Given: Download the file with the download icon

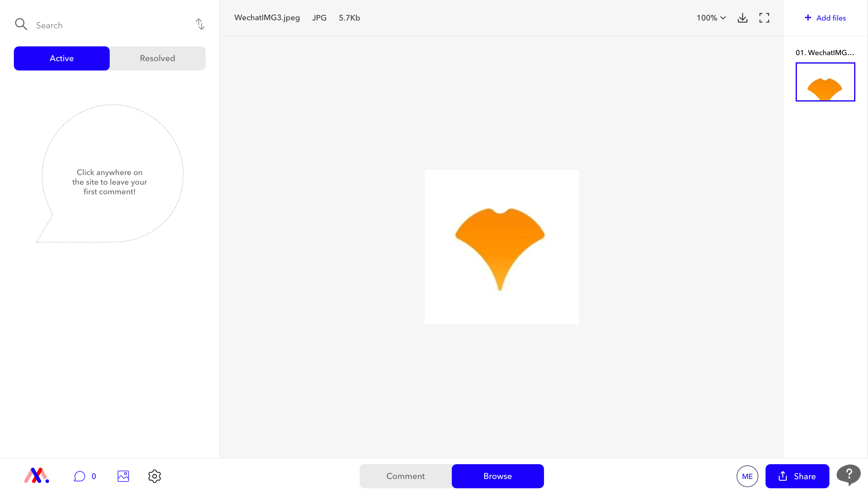Looking at the screenshot, I should [742, 18].
